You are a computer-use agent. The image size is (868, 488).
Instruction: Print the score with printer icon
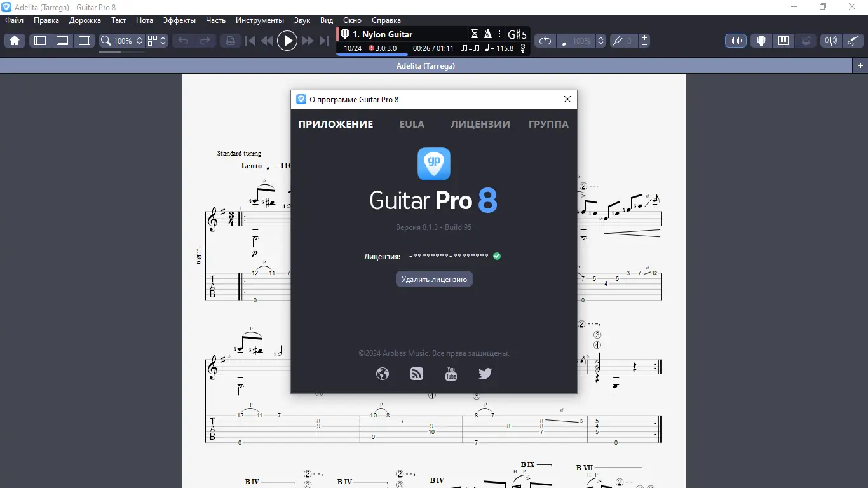point(230,41)
